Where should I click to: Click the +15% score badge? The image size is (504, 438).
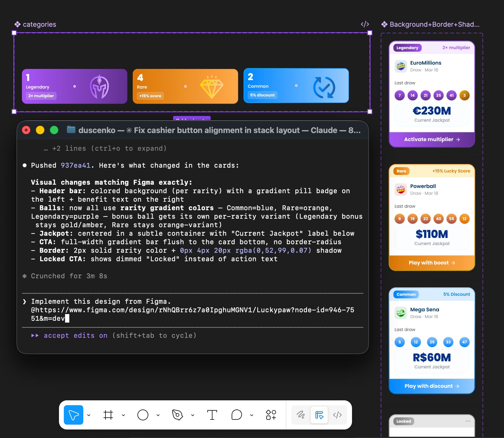[x=150, y=96]
